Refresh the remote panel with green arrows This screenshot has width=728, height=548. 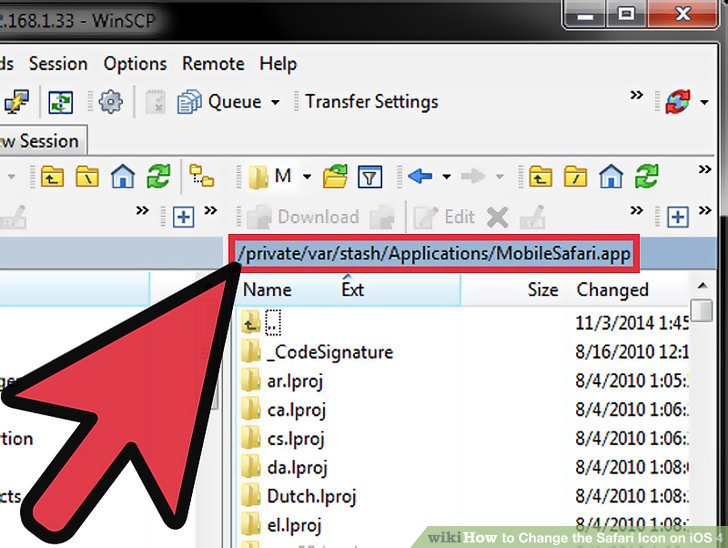(x=647, y=176)
